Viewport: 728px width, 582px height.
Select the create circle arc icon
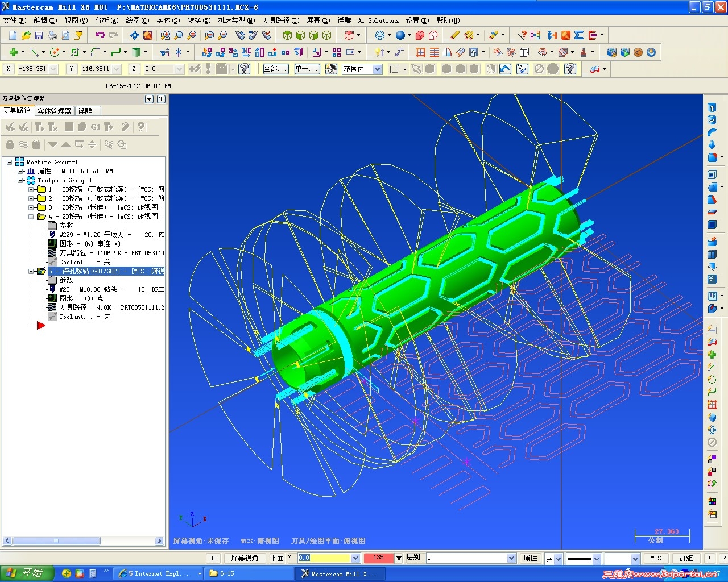(x=55, y=52)
